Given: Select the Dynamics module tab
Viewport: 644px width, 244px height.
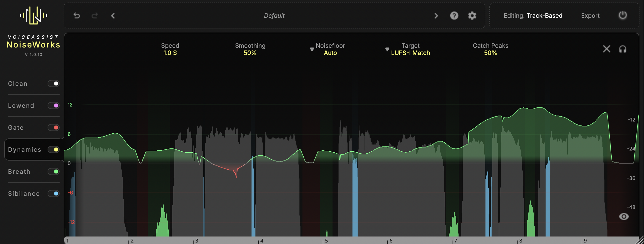Looking at the screenshot, I should (x=25, y=150).
